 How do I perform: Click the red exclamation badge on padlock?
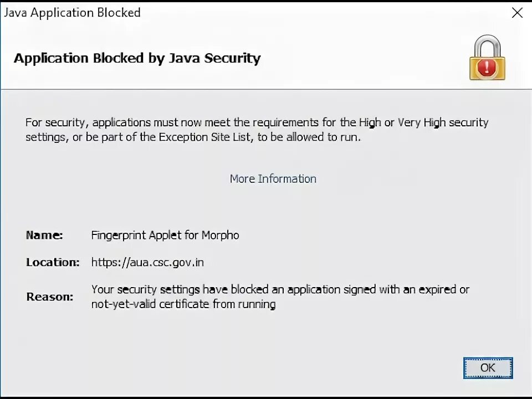pyautogui.click(x=487, y=67)
